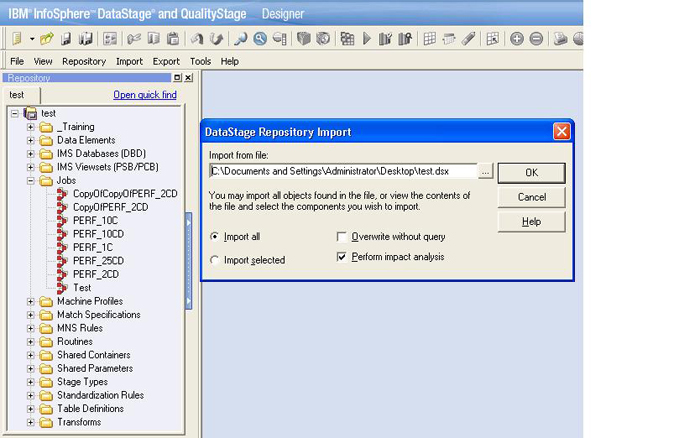Click Help button in Import dialog
Screen dimensions: 700x438
pyautogui.click(x=531, y=221)
